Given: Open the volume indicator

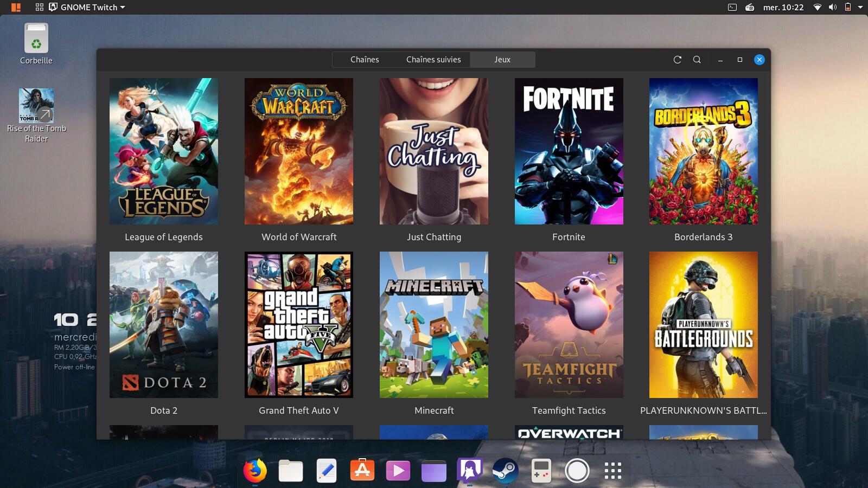Looking at the screenshot, I should pos(833,7).
